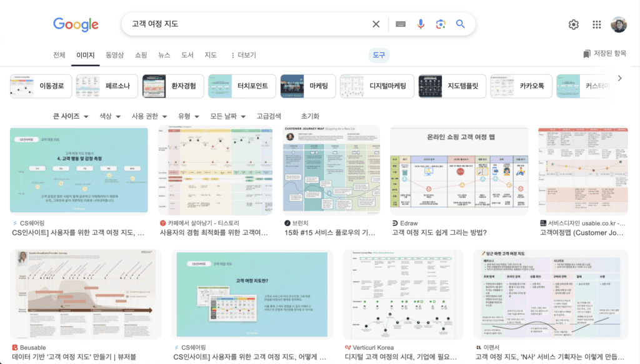Open the Verticurl Korea image thumbnail
This screenshot has height=364, width=640.
click(x=403, y=294)
